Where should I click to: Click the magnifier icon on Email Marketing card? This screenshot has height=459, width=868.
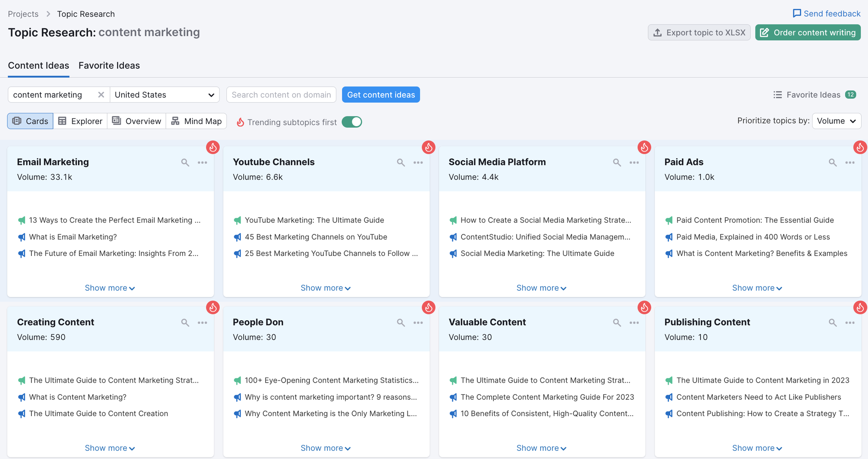click(x=185, y=162)
